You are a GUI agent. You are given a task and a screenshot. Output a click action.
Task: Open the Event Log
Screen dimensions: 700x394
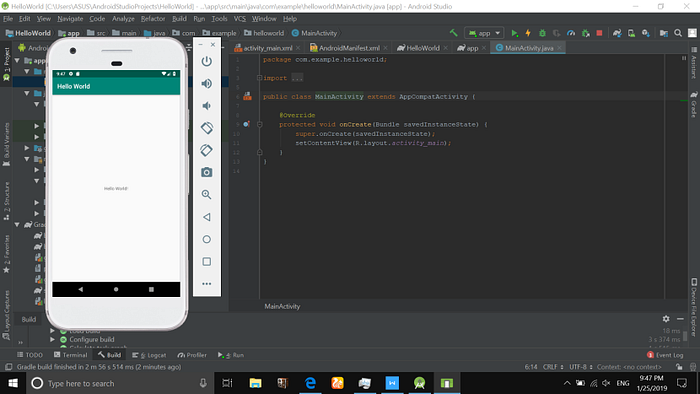pyautogui.click(x=665, y=355)
